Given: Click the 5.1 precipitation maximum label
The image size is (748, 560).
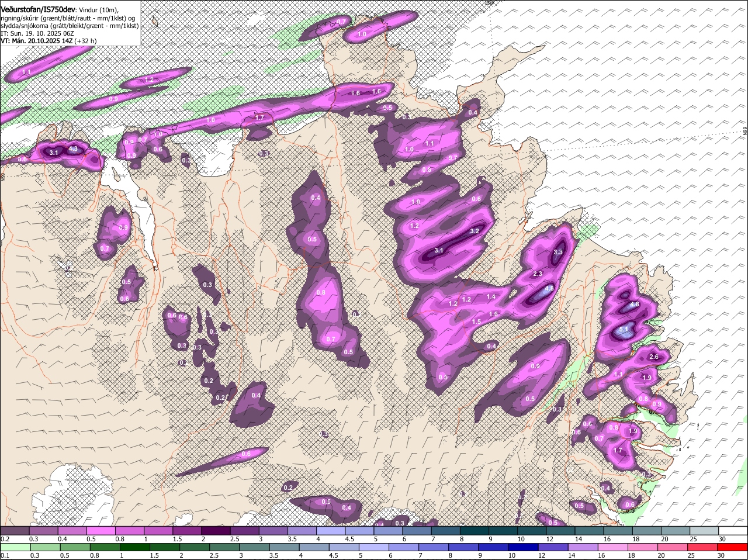Looking at the screenshot, I should (623, 330).
